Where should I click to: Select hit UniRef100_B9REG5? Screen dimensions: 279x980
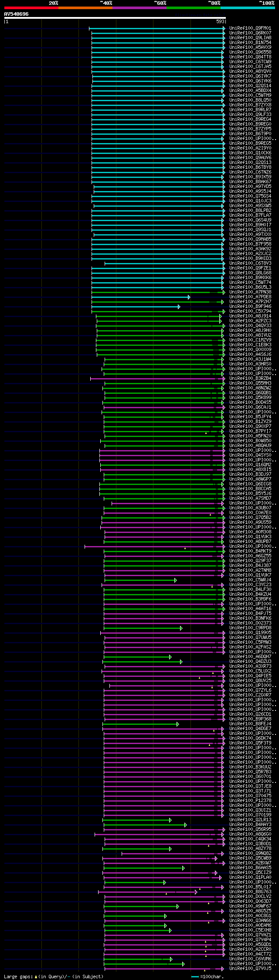(250, 143)
